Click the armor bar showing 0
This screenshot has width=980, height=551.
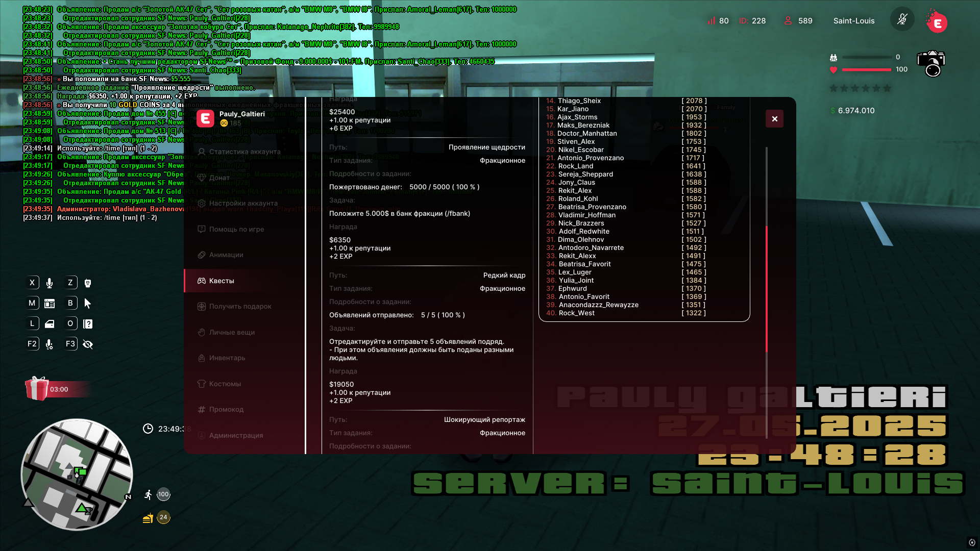[x=867, y=57]
